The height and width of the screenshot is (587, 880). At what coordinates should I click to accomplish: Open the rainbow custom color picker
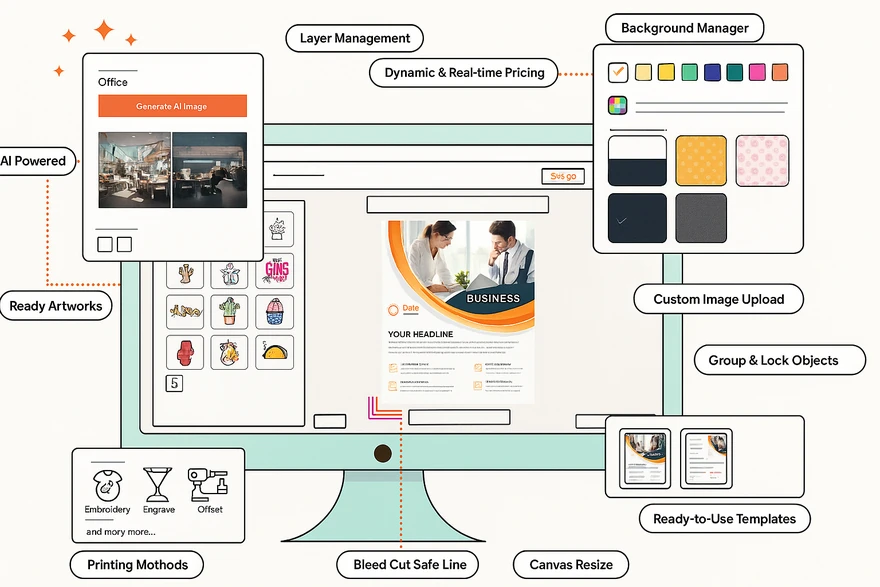617,104
